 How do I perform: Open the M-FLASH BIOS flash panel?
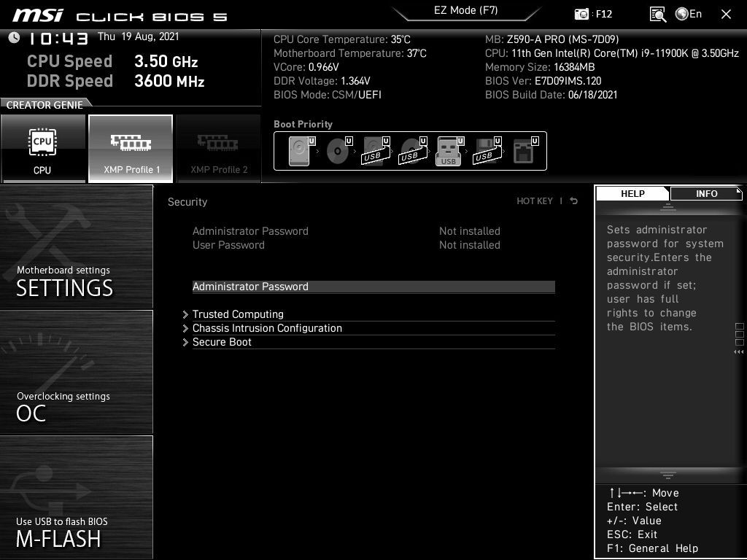[76, 497]
